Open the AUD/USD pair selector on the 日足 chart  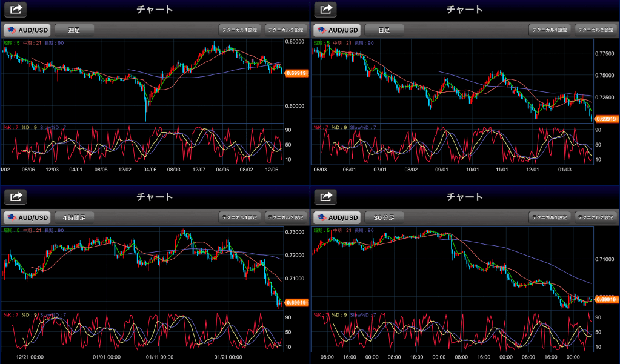tap(336, 30)
